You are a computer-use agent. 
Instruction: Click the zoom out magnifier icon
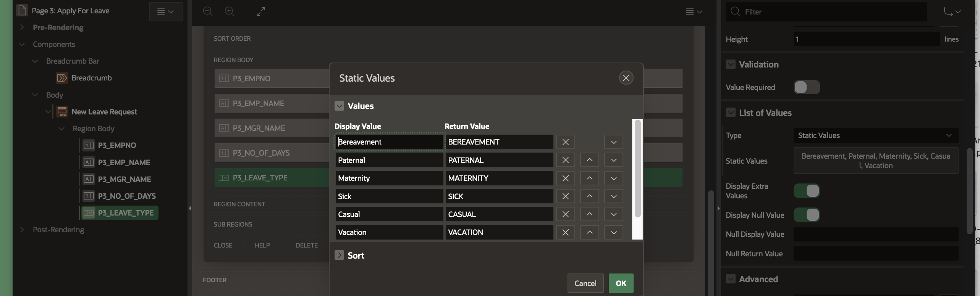[208, 12]
